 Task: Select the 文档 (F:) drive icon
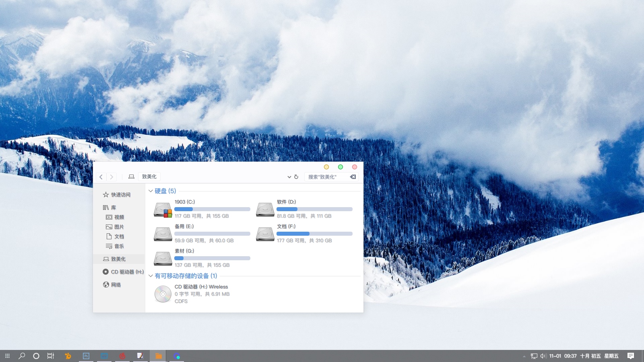pyautogui.click(x=265, y=234)
